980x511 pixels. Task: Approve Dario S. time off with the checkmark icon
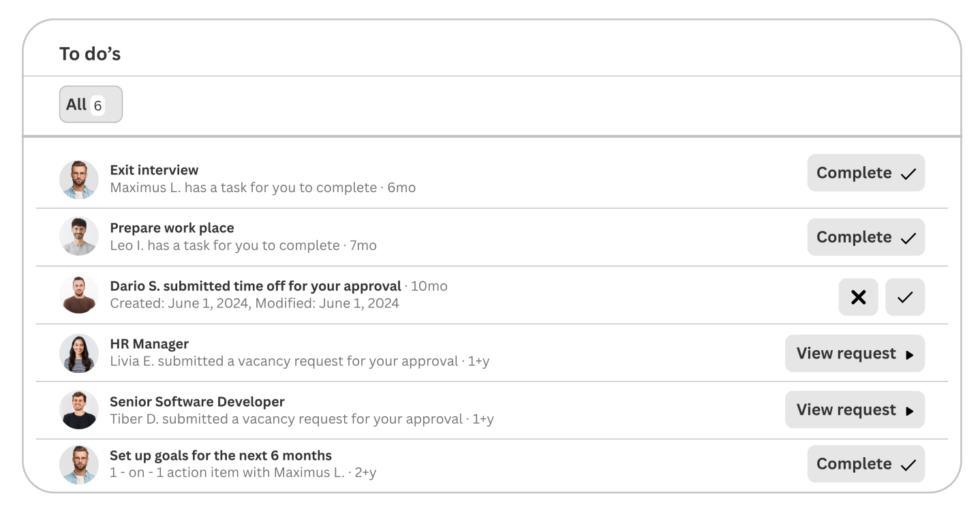pos(904,297)
